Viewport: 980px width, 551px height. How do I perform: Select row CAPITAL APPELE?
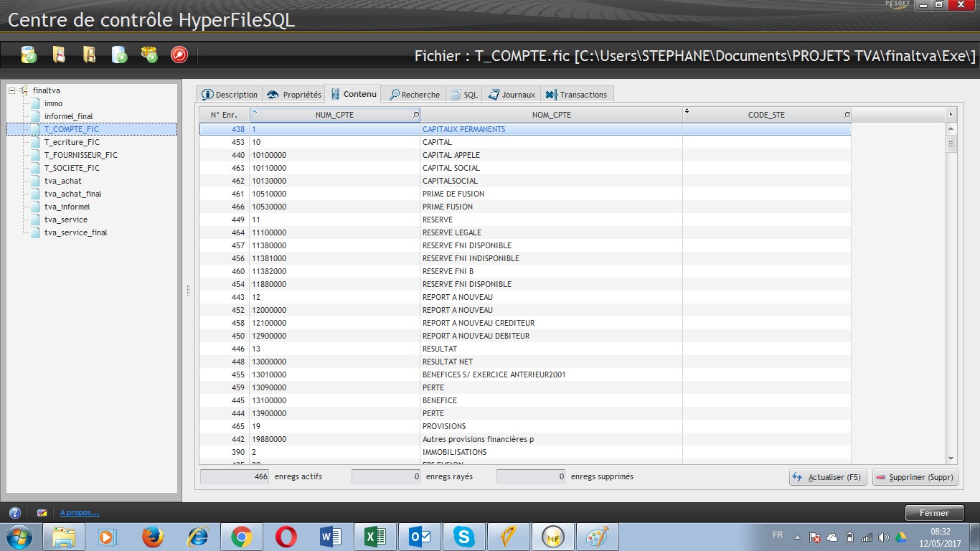click(x=525, y=155)
